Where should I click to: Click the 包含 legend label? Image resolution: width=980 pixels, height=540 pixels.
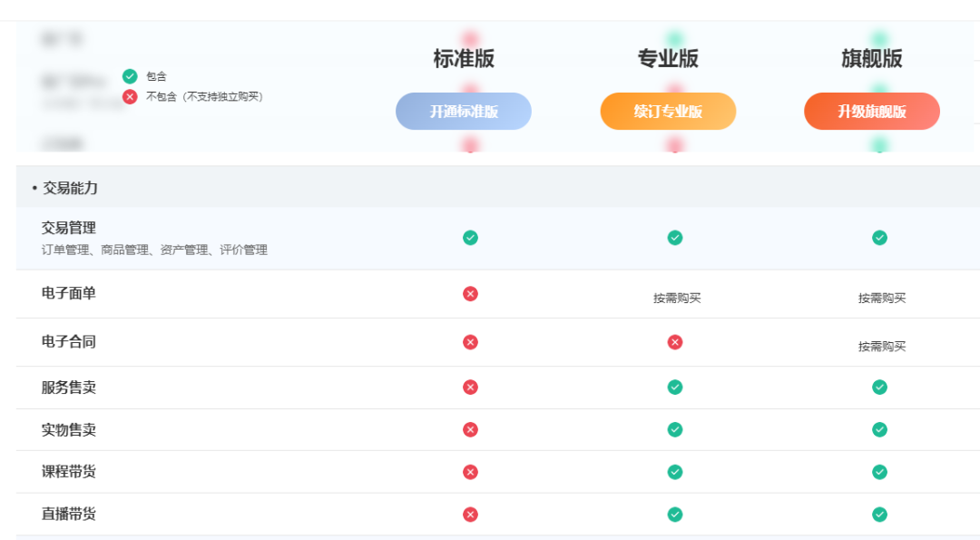(156, 76)
